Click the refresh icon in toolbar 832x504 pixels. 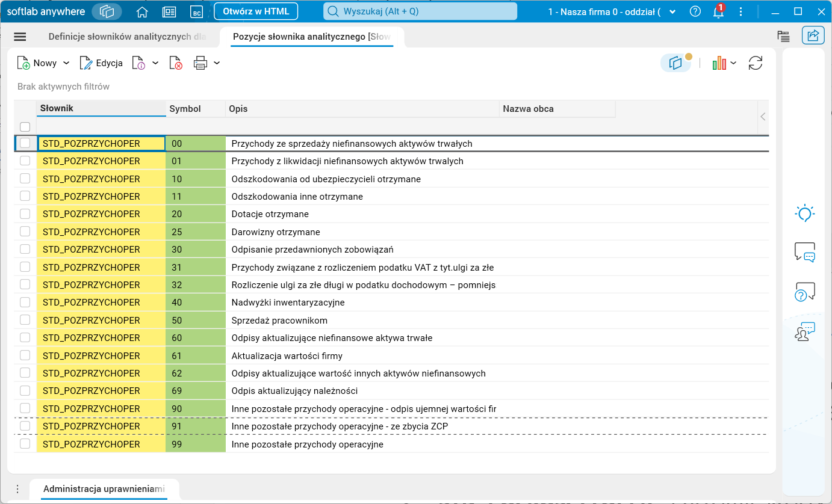(x=756, y=63)
